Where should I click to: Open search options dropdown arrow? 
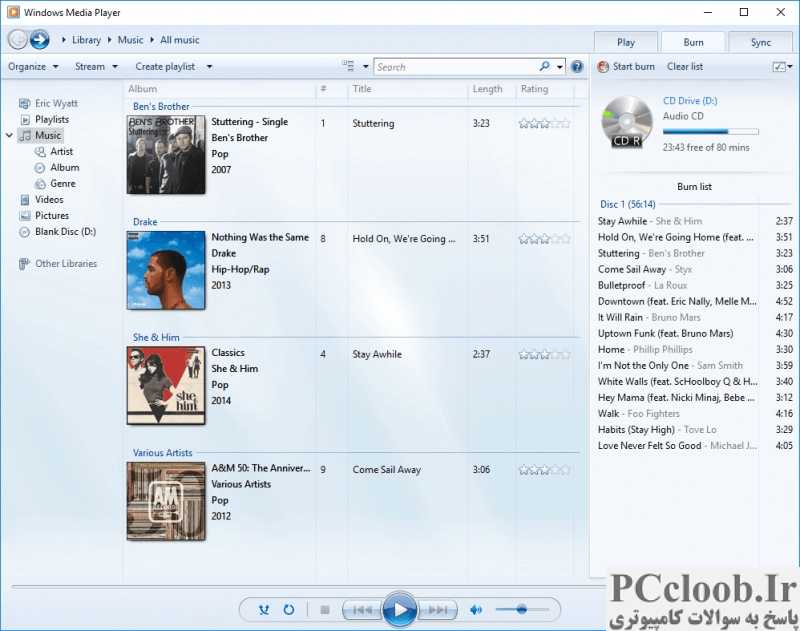click(x=560, y=67)
